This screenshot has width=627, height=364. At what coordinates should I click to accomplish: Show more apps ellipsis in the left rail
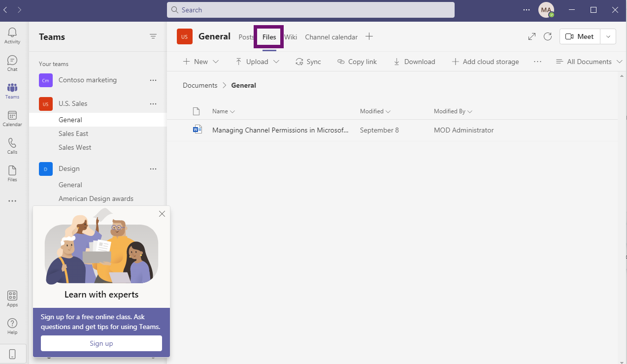click(12, 201)
